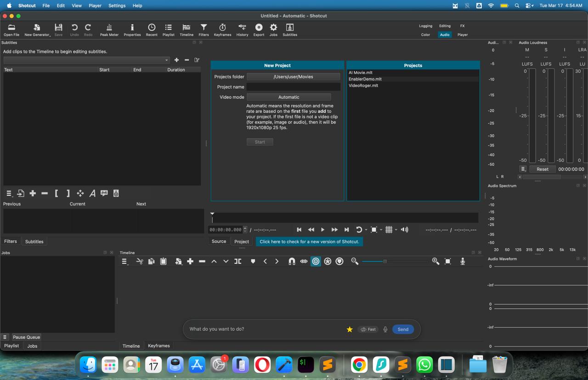Screen dimensions: 588x380
Task: Show the History panel icon
Action: click(x=242, y=30)
